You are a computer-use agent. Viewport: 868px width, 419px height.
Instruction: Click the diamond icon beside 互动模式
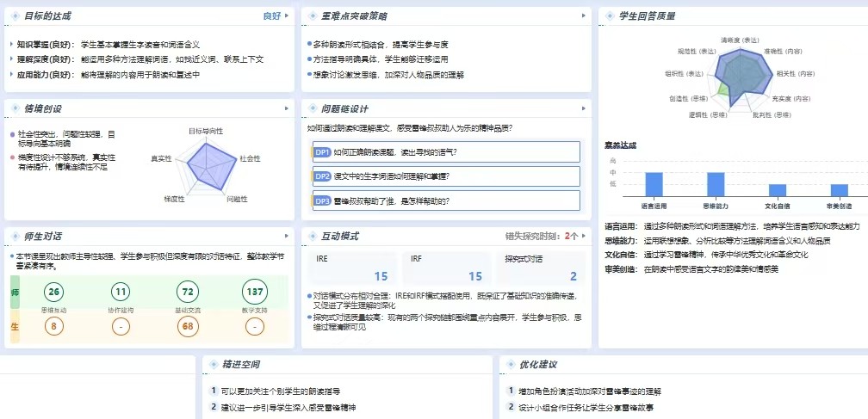[313, 237]
